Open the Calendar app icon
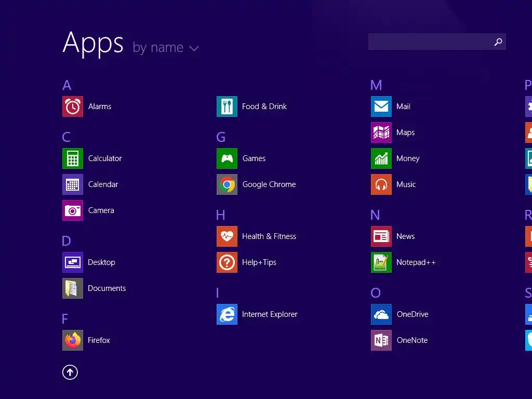This screenshot has width=532, height=399. click(x=73, y=184)
